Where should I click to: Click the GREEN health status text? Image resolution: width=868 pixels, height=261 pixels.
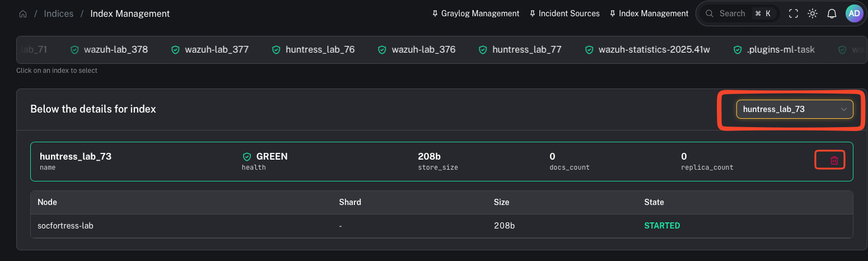click(272, 157)
